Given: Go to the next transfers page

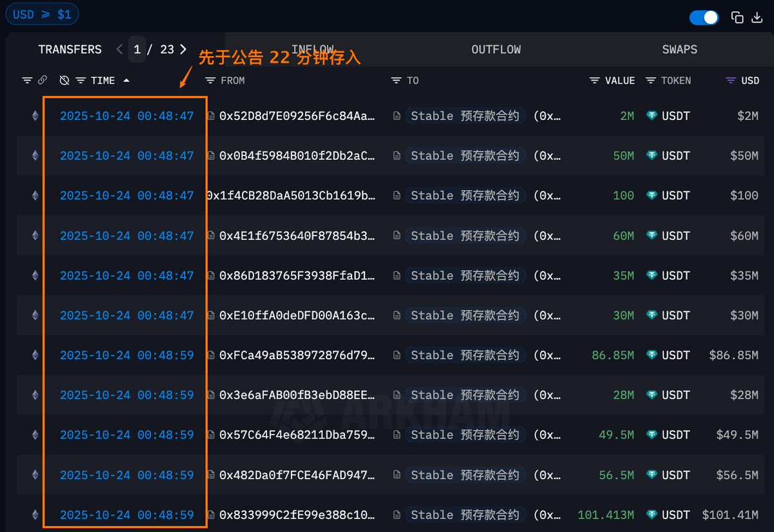Looking at the screenshot, I should point(183,49).
